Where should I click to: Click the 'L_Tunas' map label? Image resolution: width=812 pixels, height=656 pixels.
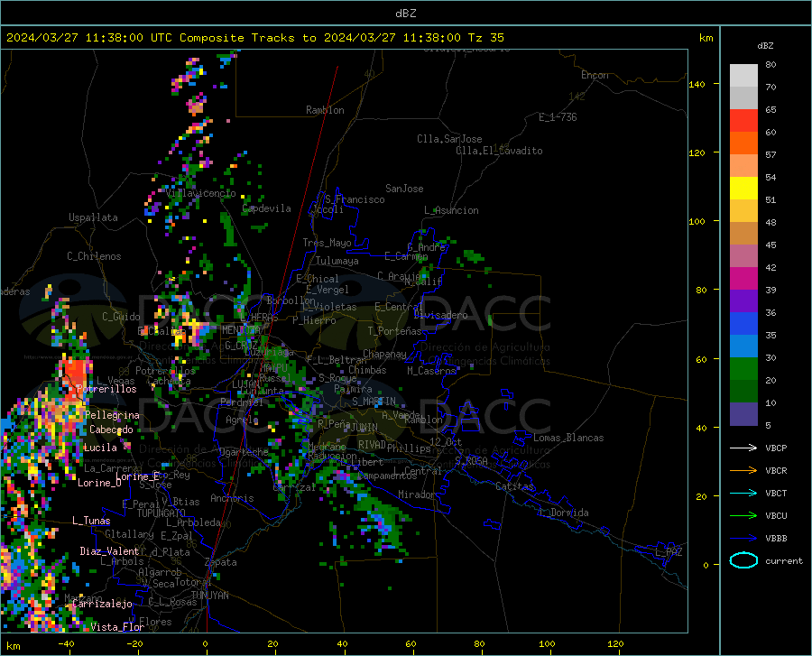[91, 521]
